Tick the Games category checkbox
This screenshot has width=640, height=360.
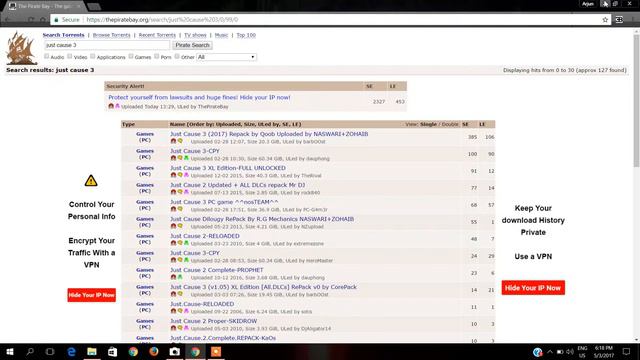pyautogui.click(x=131, y=56)
